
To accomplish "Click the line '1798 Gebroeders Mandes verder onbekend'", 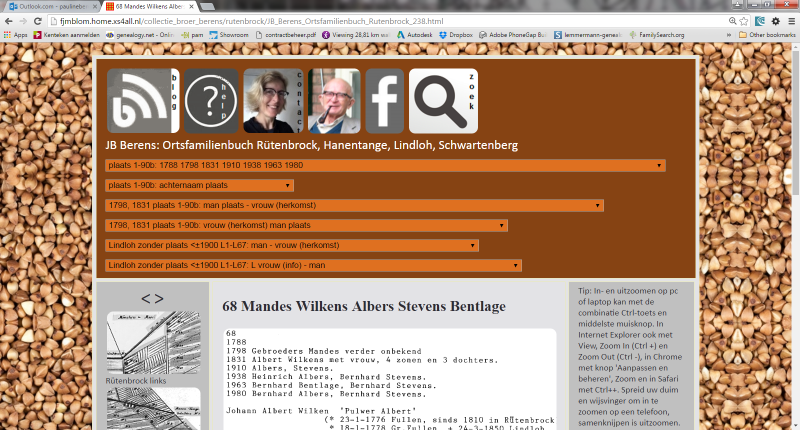I will (324, 351).
